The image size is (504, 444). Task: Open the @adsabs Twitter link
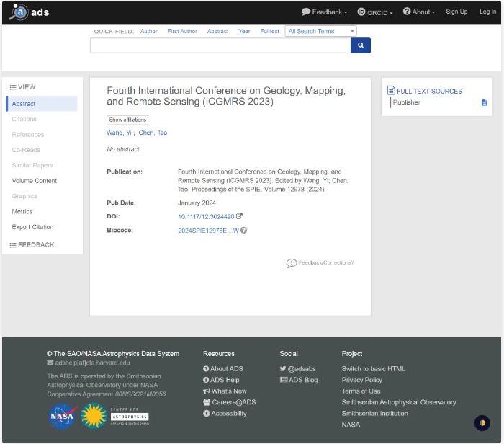point(298,369)
